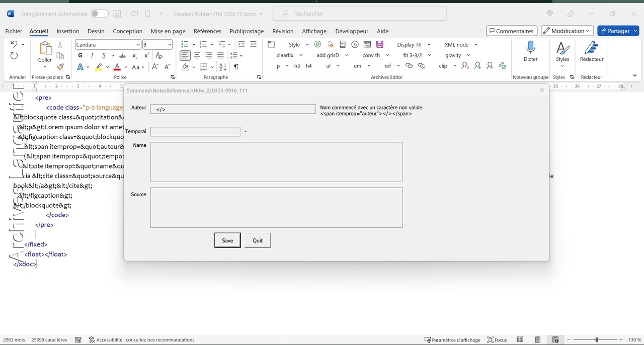Image resolution: width=644 pixels, height=345 pixels.
Task: Apply subscript x₂ formatting
Action: click(135, 56)
